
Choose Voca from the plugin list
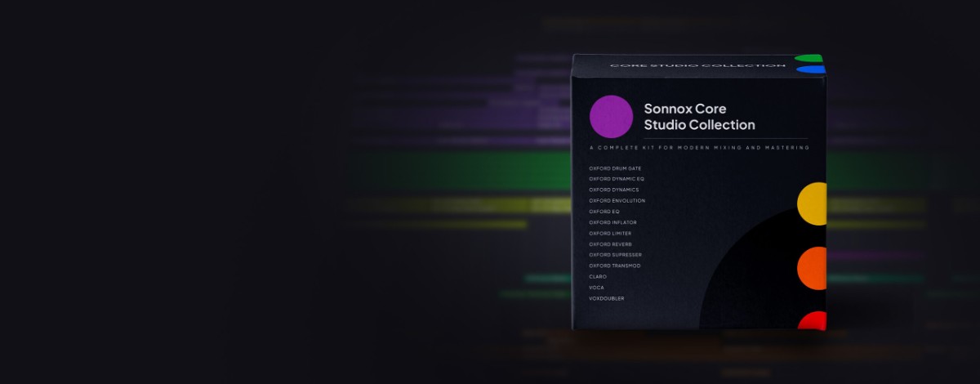pyautogui.click(x=596, y=288)
